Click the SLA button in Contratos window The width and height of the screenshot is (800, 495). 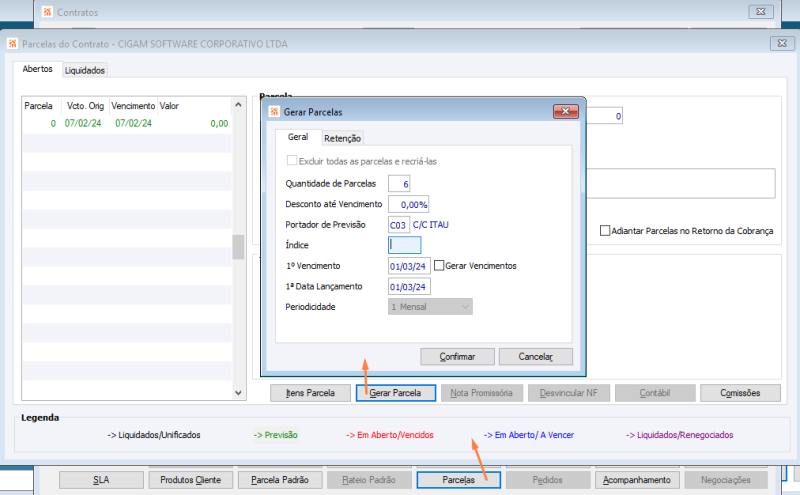[101, 480]
